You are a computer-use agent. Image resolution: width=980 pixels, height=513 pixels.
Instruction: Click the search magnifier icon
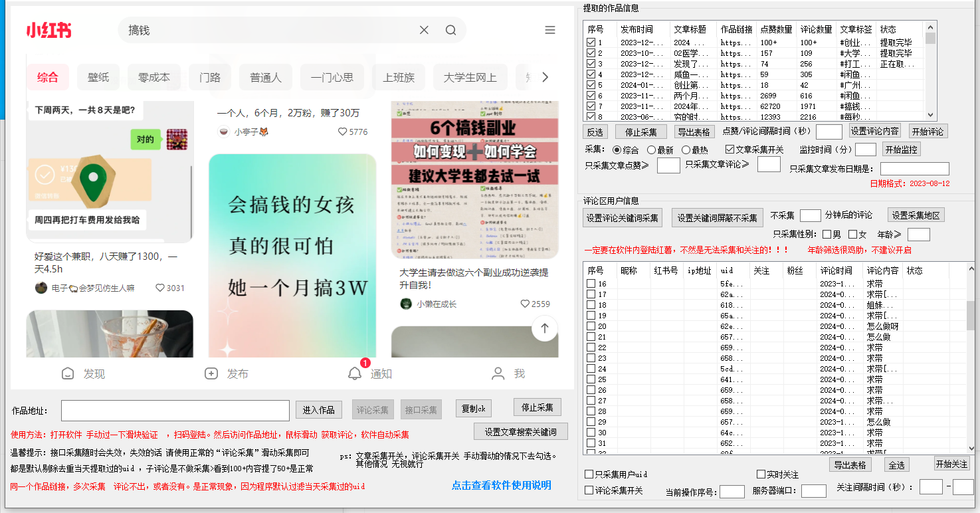click(450, 30)
